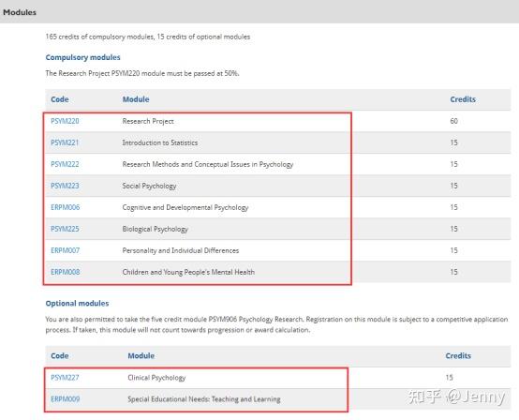
Task: Click the Modules section header bar
Action: [x=259, y=12]
